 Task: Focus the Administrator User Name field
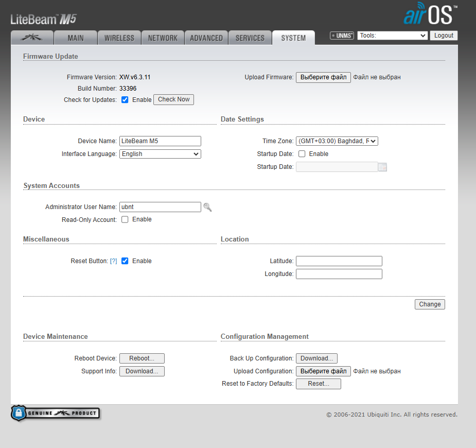[x=160, y=207]
